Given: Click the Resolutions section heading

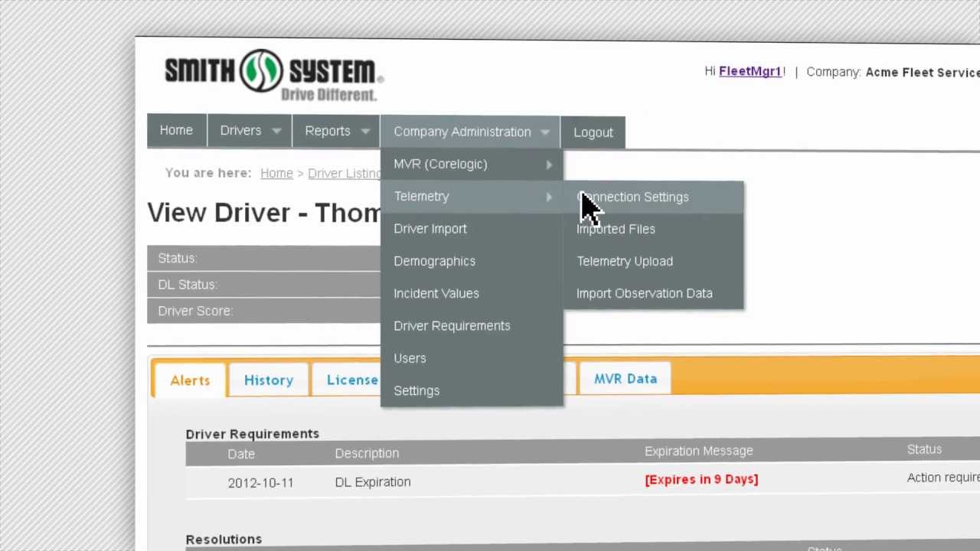Looking at the screenshot, I should [x=224, y=540].
